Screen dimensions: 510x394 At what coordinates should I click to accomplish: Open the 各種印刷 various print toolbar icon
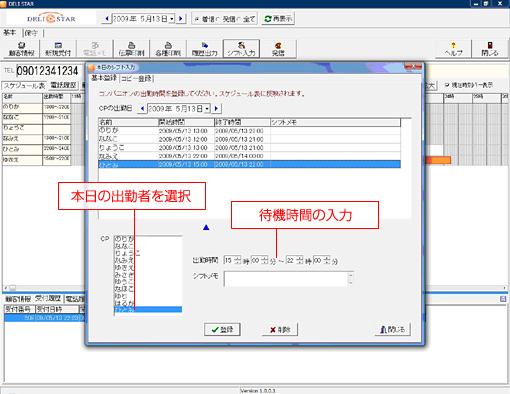coord(168,49)
